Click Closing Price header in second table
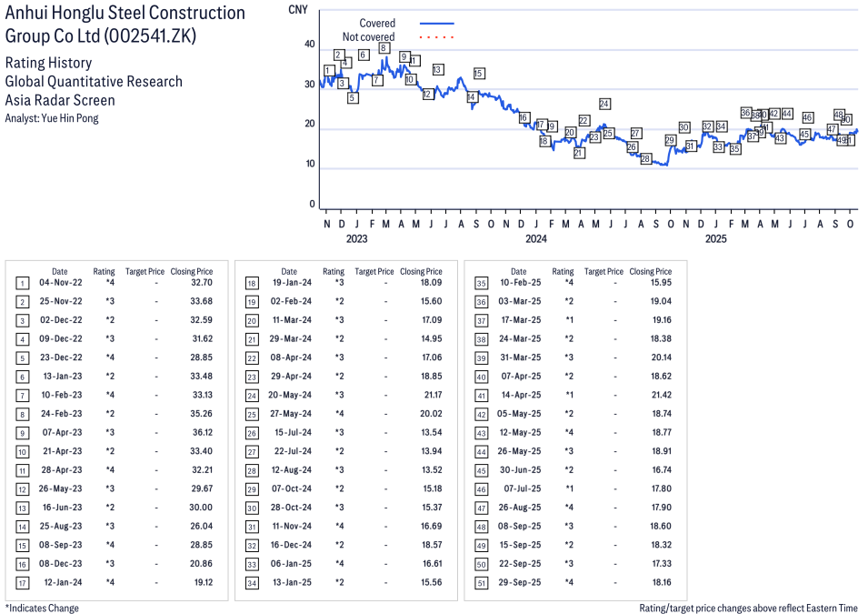Screen dimensions: 868x614 point(421,271)
